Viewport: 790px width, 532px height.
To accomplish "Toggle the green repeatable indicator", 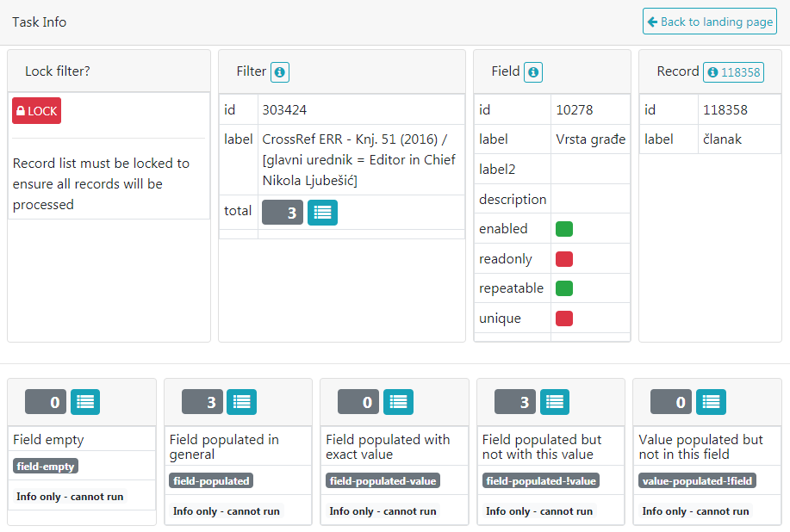I will 564,288.
